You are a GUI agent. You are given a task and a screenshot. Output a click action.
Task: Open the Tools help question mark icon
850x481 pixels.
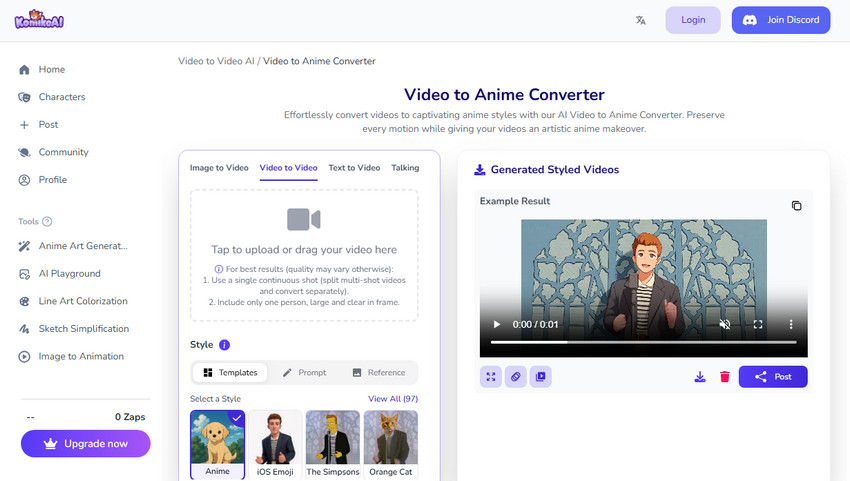coord(47,222)
